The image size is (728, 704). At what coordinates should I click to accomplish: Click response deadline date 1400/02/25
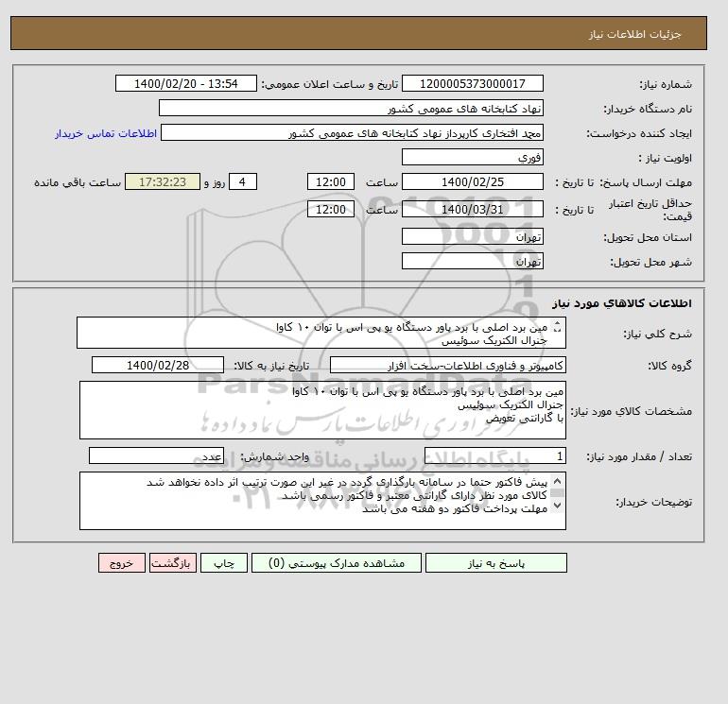(x=472, y=182)
